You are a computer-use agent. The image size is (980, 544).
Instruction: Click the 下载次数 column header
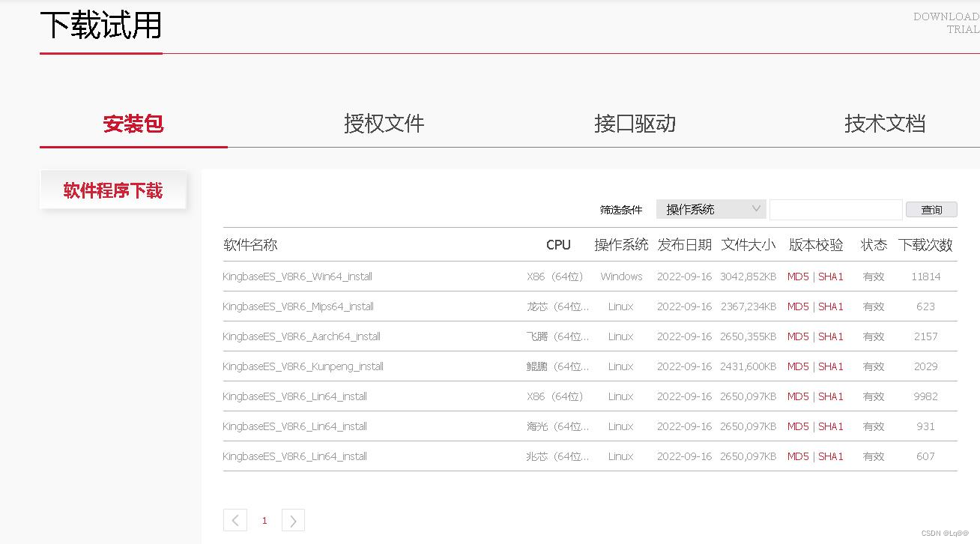925,245
